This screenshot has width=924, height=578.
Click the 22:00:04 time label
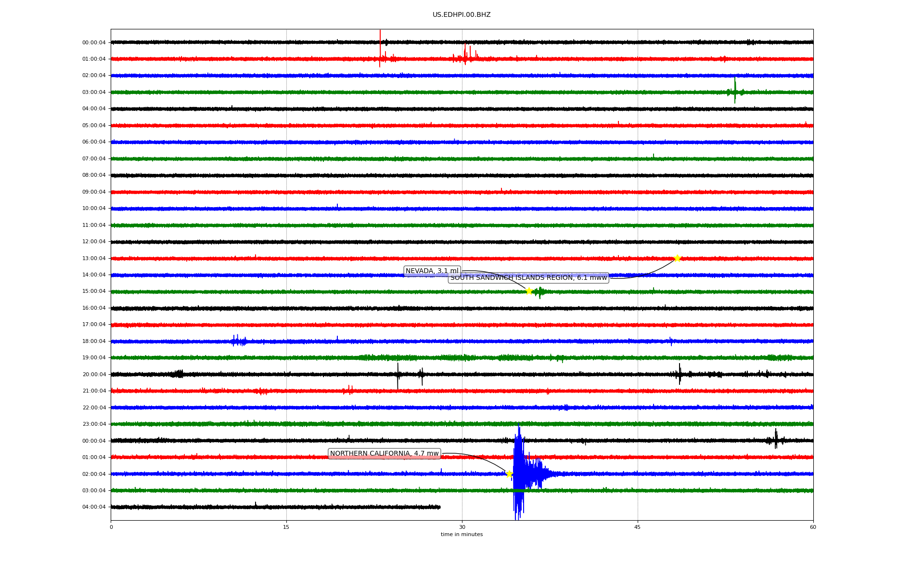[x=94, y=408]
